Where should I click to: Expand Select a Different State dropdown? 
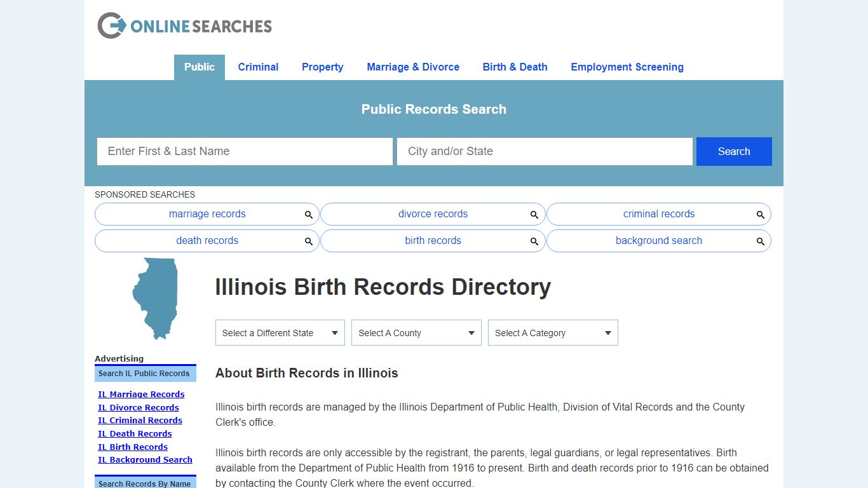(280, 333)
